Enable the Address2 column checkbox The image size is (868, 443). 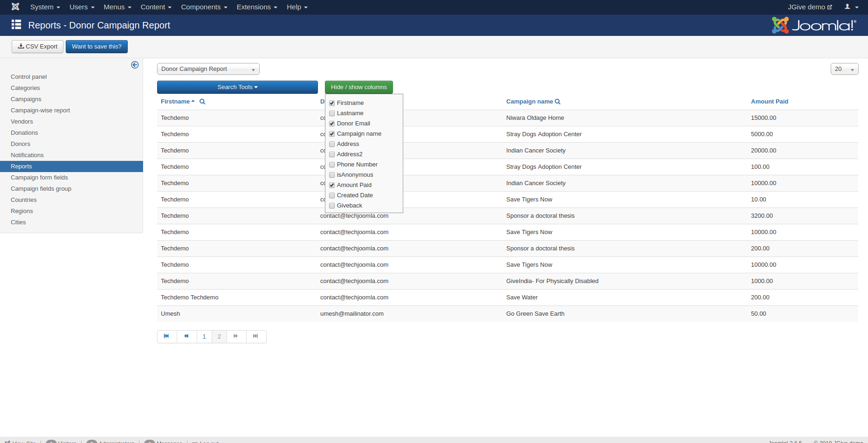point(332,154)
